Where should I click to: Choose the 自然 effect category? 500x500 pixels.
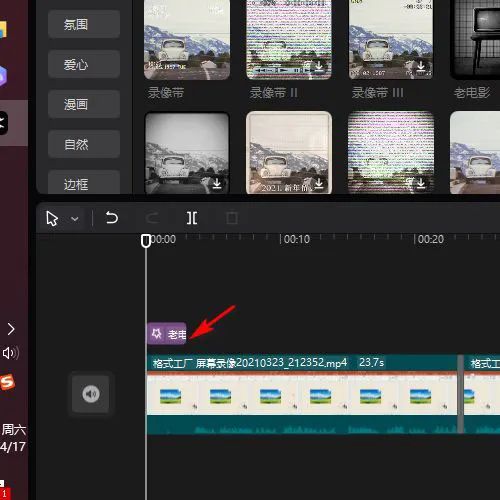pyautogui.click(x=84, y=144)
